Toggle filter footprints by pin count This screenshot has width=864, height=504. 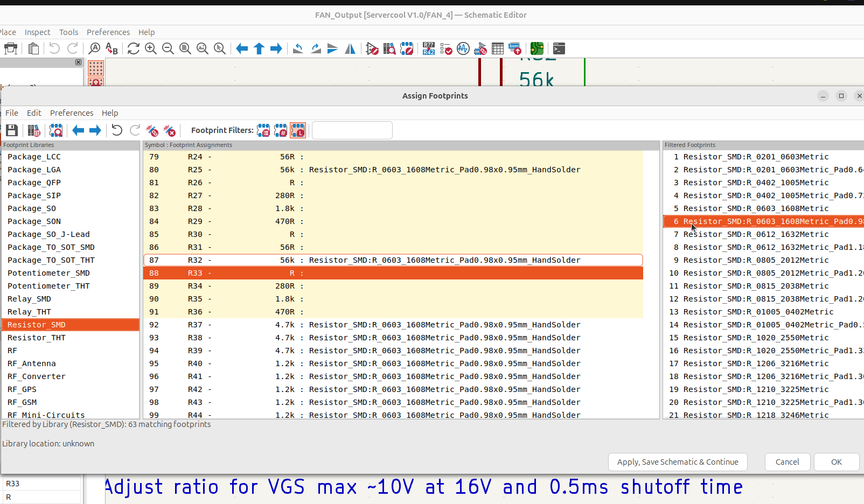coord(281,130)
